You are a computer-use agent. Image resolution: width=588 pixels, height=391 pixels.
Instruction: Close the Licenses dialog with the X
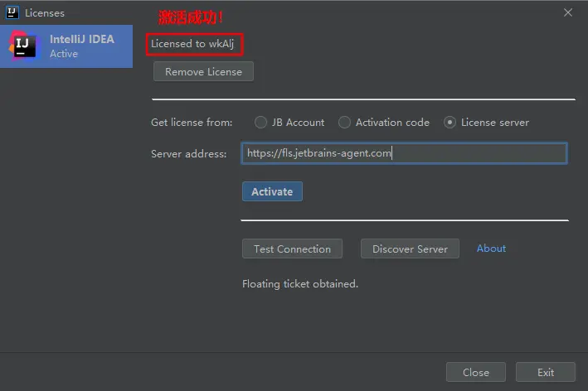pos(568,12)
